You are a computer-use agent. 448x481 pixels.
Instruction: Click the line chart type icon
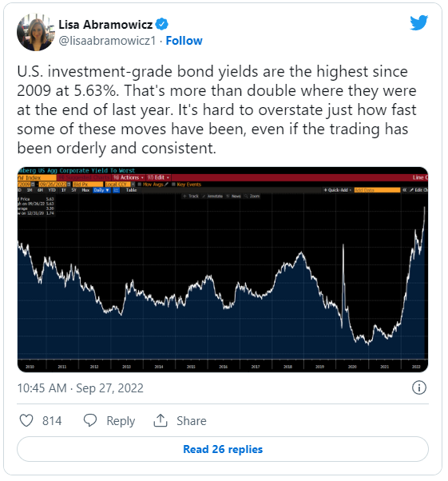coord(117,190)
